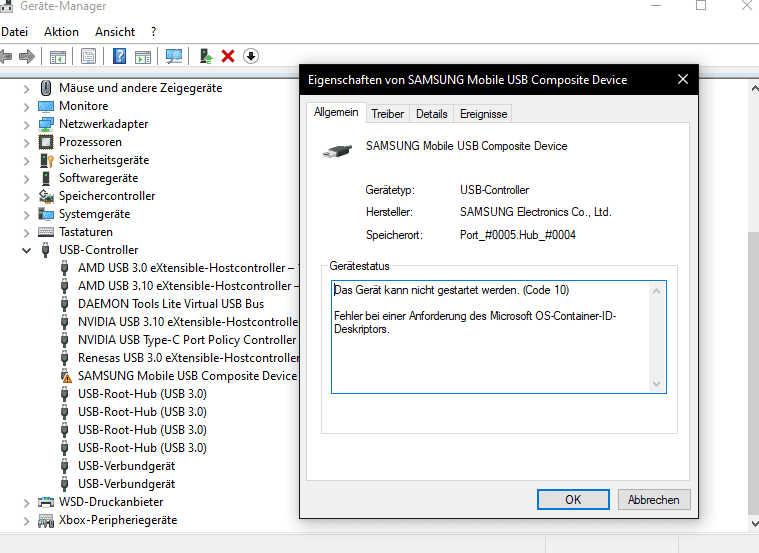Click the Xbox-Peripheriegeräte icon
The width and height of the screenshot is (759, 553).
point(46,521)
